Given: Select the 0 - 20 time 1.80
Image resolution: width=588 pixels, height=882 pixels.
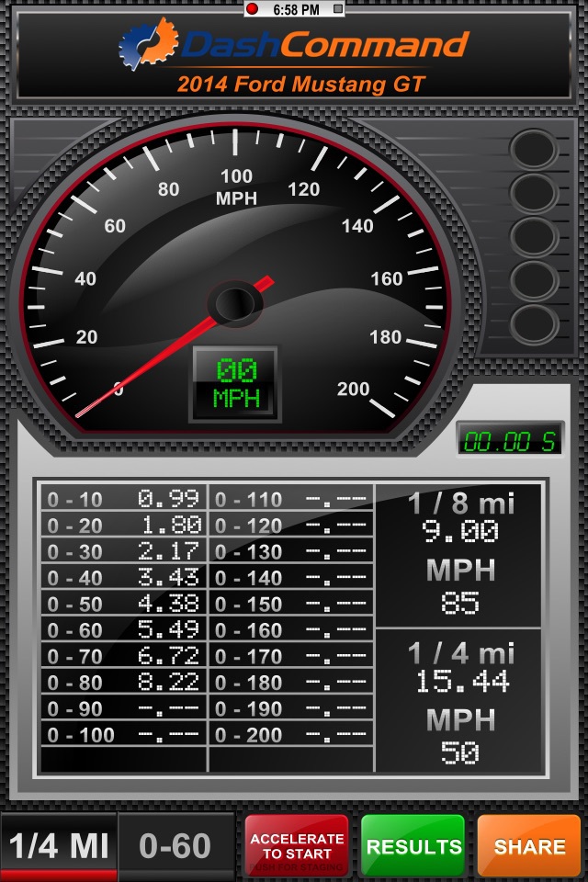Looking at the screenshot, I should point(171,525).
